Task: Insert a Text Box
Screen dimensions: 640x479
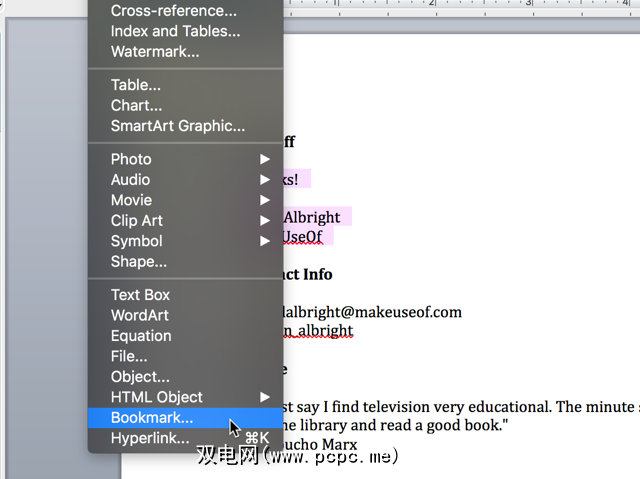Action: (186, 295)
